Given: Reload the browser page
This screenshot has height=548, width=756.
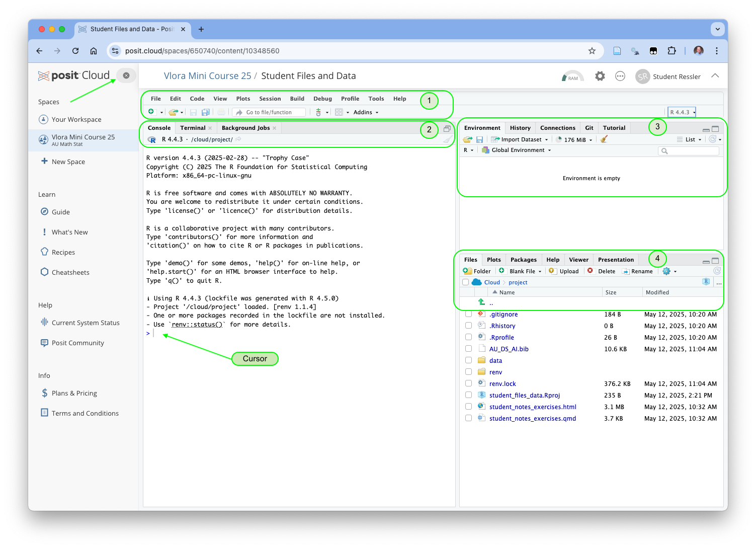Looking at the screenshot, I should pos(75,51).
